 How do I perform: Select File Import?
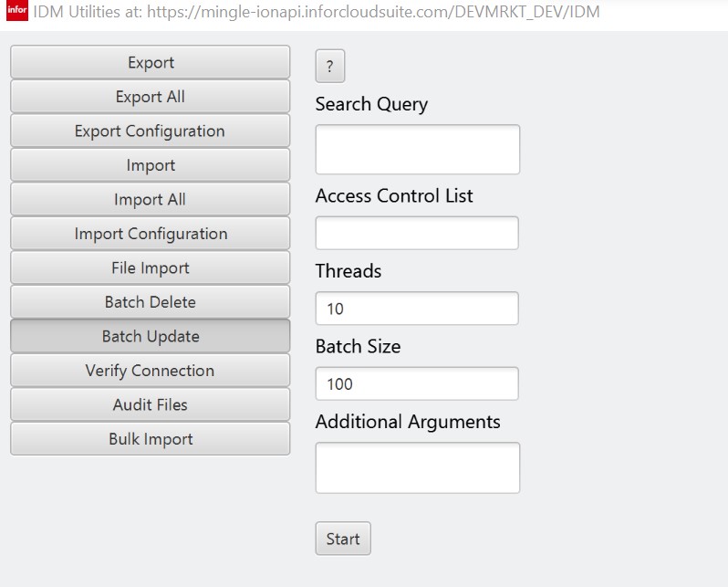click(x=151, y=267)
